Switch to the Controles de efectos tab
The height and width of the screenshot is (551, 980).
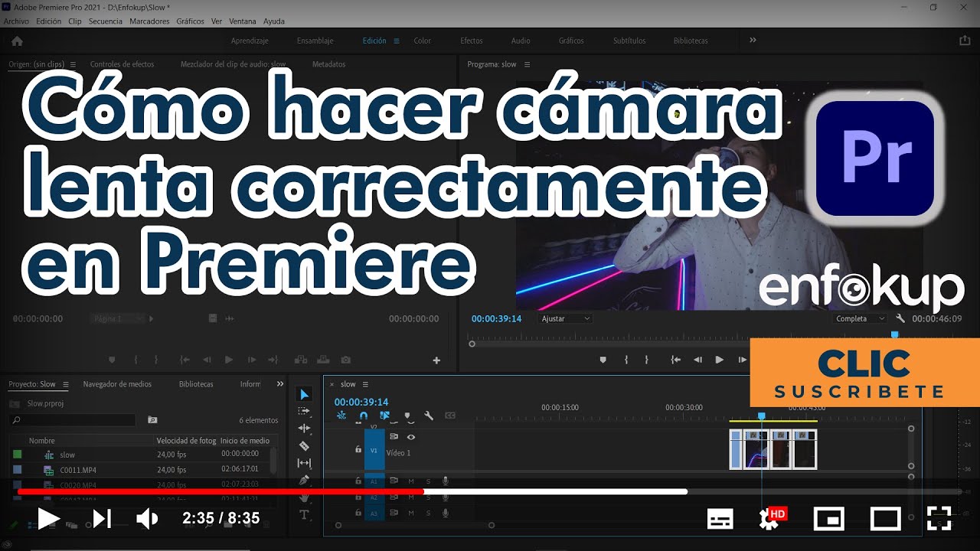[x=122, y=64]
